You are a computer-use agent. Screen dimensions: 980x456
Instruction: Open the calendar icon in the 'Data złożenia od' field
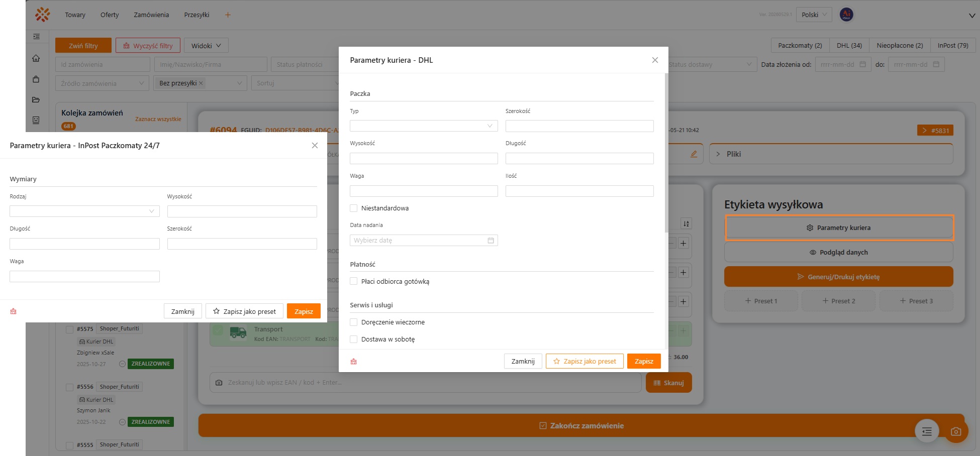[863, 64]
